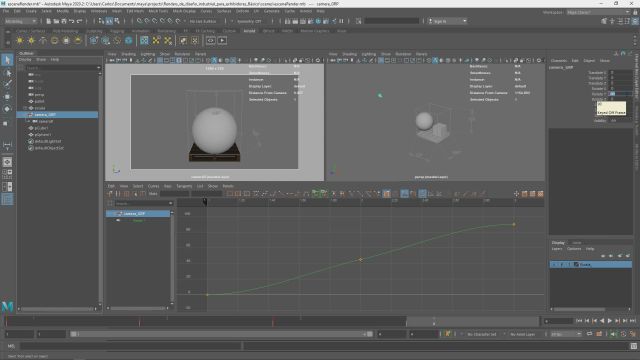This screenshot has width=640, height=360.
Task: Toggle cache playback icon
Action: (599, 334)
